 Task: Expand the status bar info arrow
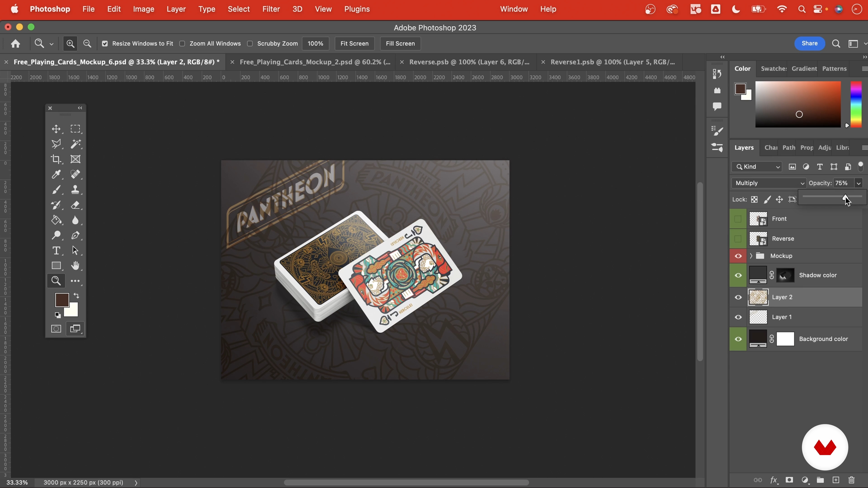click(136, 483)
